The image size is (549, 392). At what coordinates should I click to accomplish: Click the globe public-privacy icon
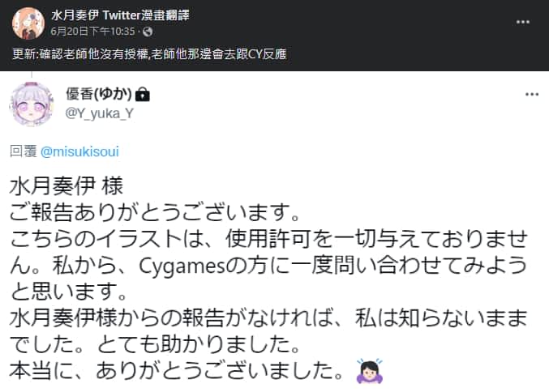click(x=148, y=32)
